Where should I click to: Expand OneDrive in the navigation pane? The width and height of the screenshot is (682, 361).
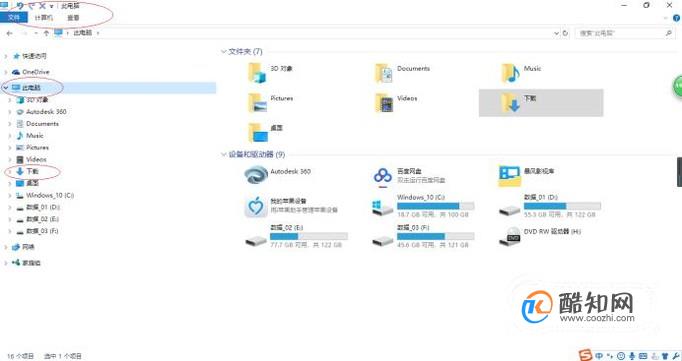tap(6, 72)
